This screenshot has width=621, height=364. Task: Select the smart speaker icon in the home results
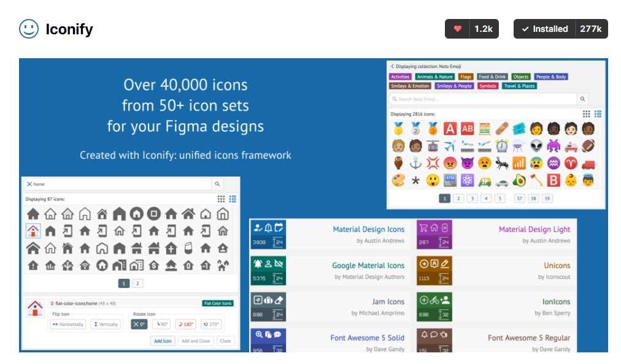click(x=188, y=248)
